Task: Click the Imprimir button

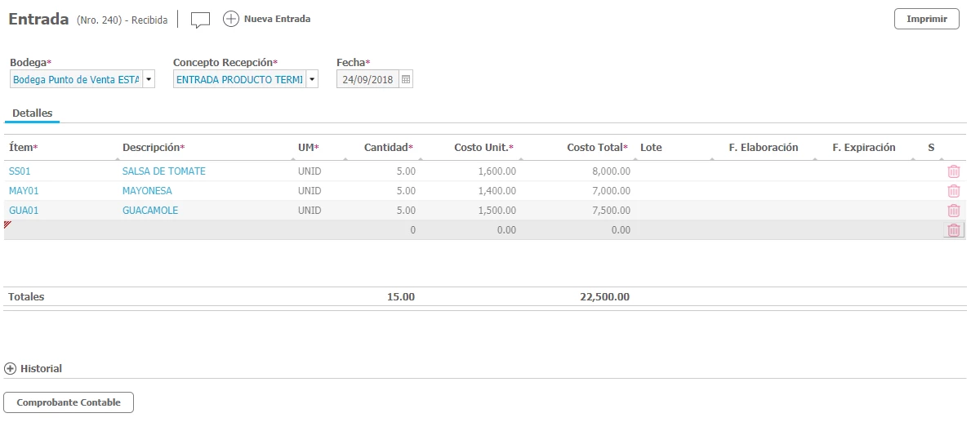Action: tap(926, 19)
